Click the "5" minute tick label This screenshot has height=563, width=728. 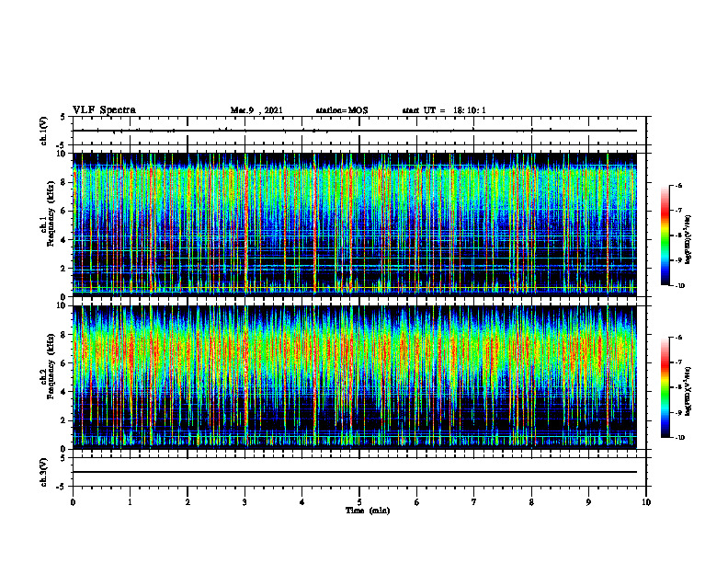tap(359, 502)
